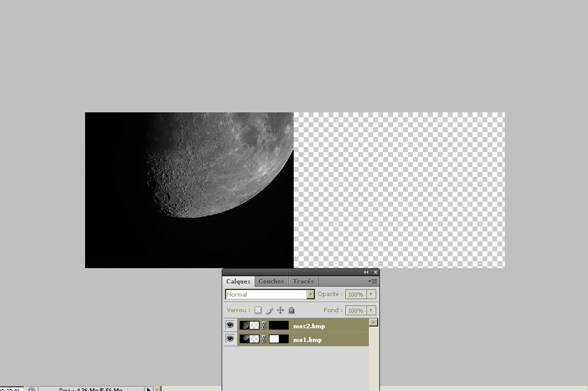Close the Calques panel
The width and height of the screenshot is (588, 391).
[x=376, y=272]
